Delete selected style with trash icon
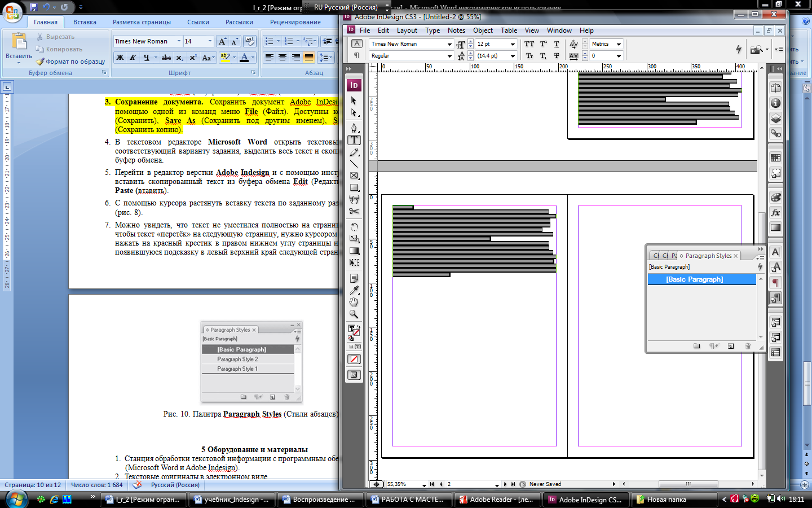This screenshot has height=508, width=812. (748, 346)
